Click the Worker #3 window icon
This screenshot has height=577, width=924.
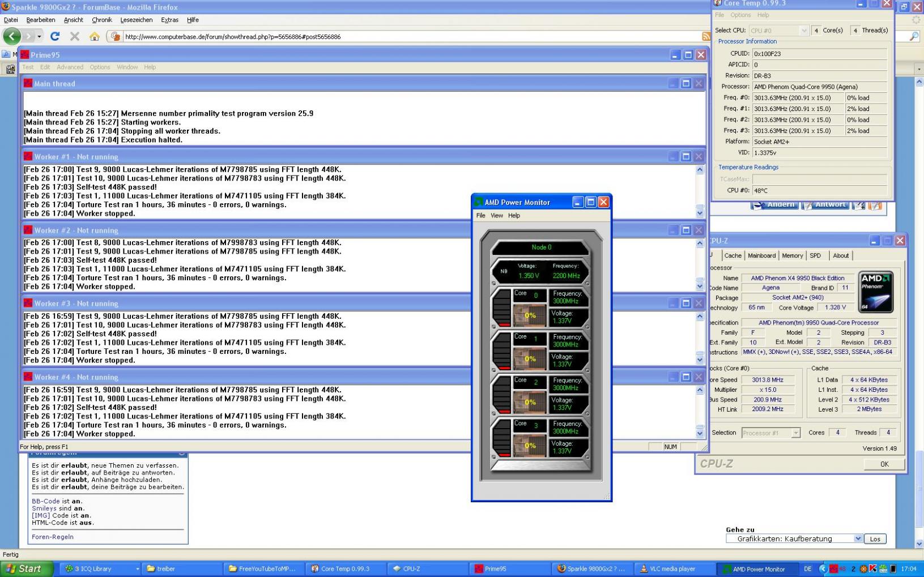tap(28, 303)
